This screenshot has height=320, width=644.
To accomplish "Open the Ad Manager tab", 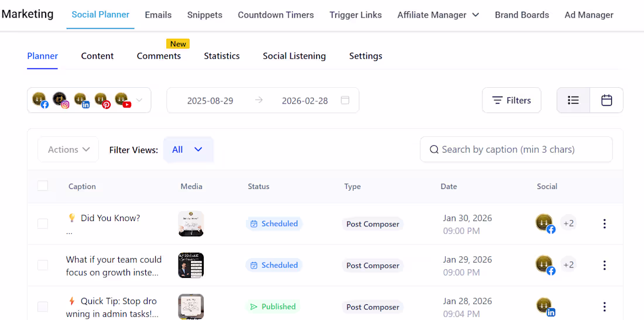I will tap(589, 15).
